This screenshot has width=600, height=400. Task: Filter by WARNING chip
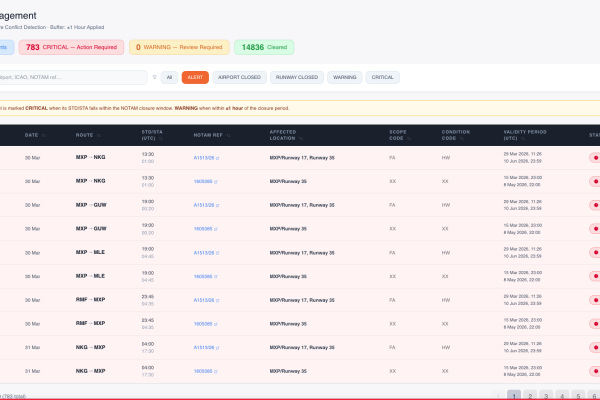[345, 77]
